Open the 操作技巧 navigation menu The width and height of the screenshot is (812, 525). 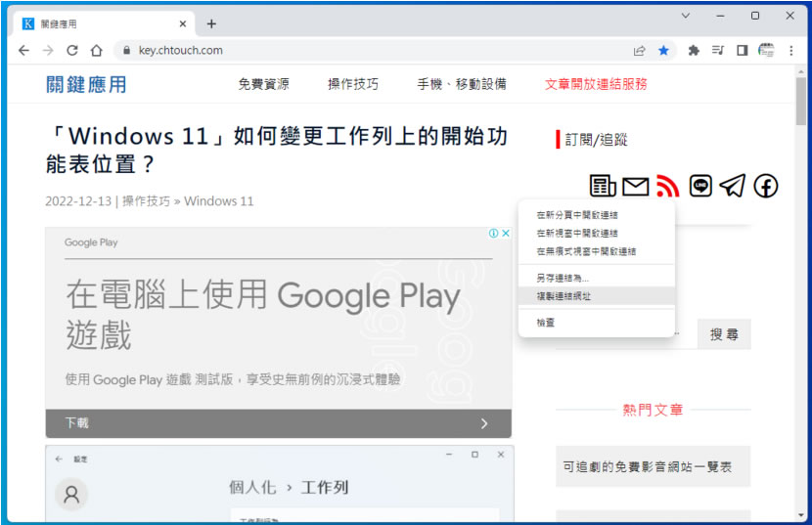[x=353, y=84]
